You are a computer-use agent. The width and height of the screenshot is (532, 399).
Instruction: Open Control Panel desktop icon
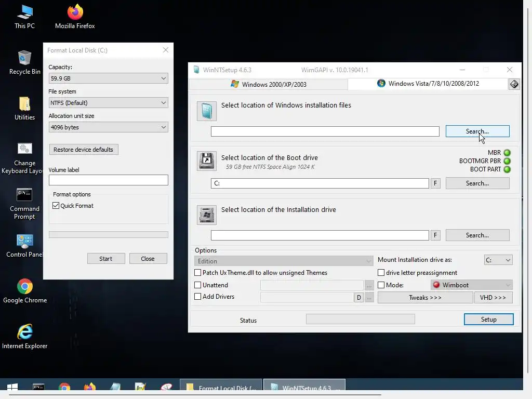coord(24,246)
